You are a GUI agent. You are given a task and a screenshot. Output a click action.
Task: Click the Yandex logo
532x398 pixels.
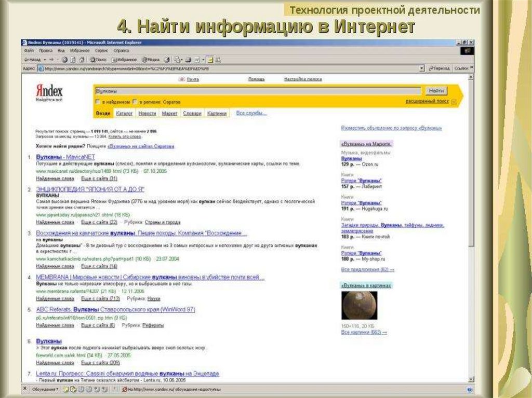tap(48, 91)
